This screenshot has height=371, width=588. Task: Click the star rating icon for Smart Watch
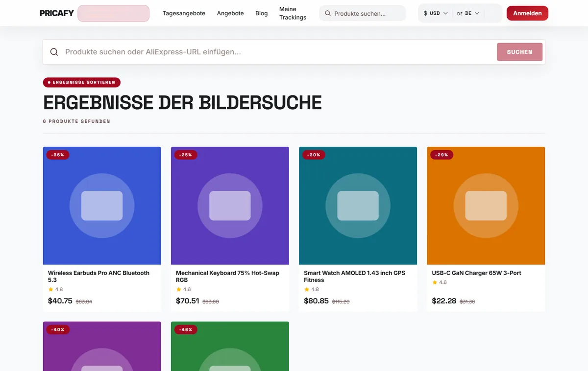(x=306, y=289)
